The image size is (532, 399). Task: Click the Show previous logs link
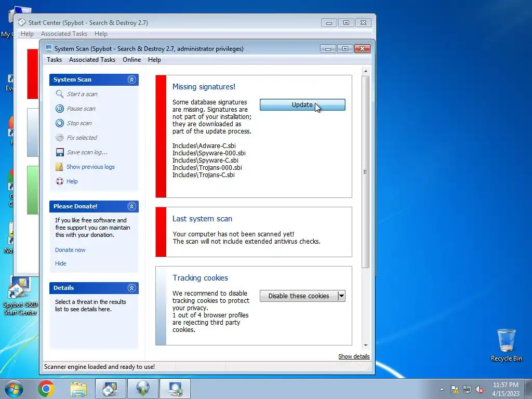90,167
